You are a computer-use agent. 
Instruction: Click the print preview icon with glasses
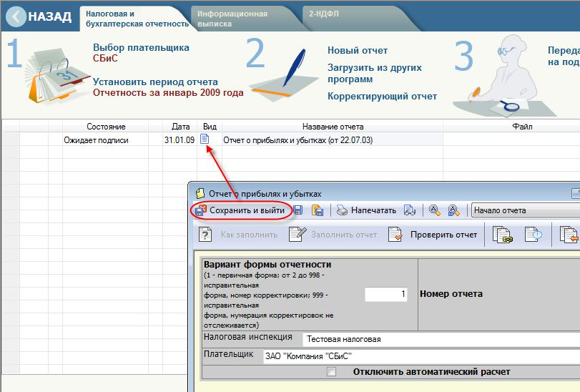[x=410, y=210]
